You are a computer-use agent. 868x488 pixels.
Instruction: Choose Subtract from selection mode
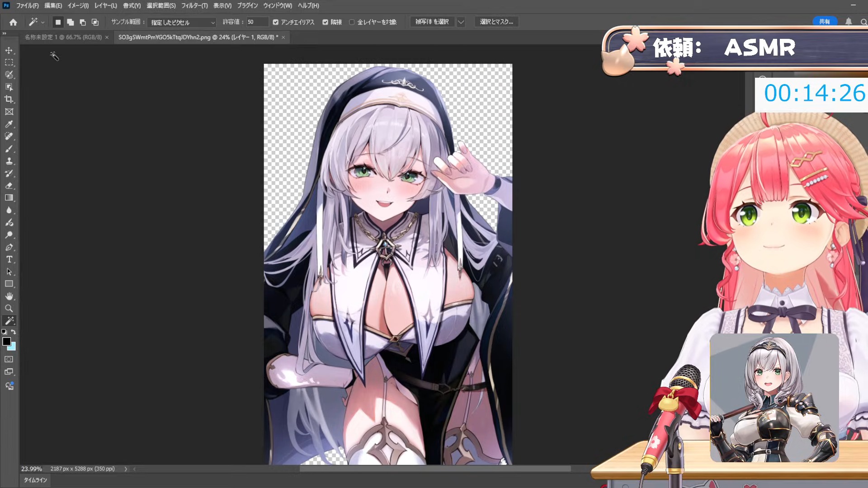point(82,22)
